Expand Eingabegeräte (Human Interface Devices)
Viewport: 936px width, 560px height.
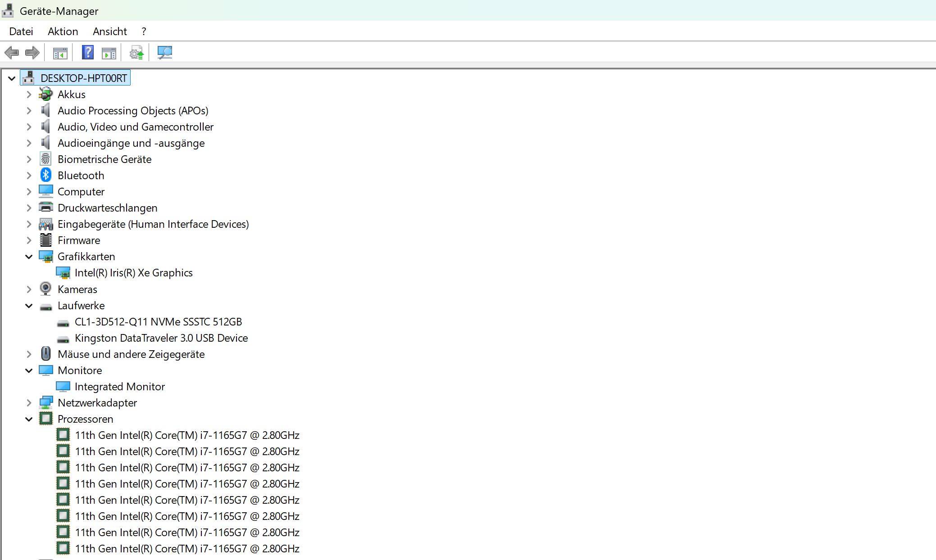(x=29, y=224)
